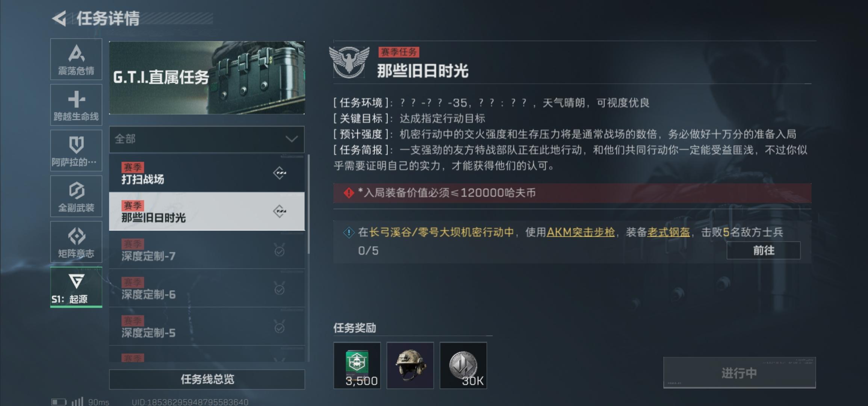Go back using the arrow beside 任务详情

[x=59, y=18]
